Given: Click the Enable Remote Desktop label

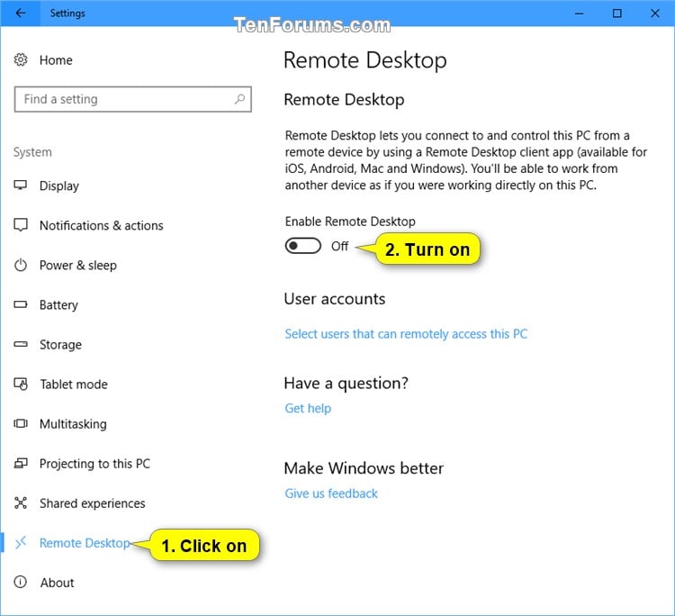Looking at the screenshot, I should [x=350, y=222].
